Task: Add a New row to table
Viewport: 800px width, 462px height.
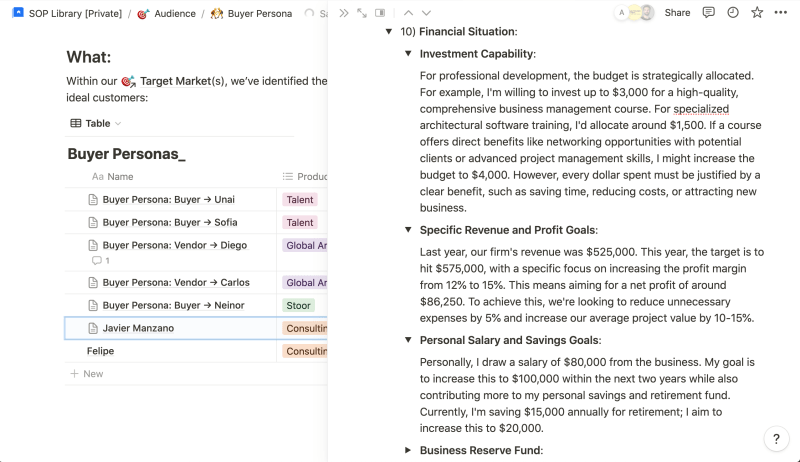Action: pos(87,374)
